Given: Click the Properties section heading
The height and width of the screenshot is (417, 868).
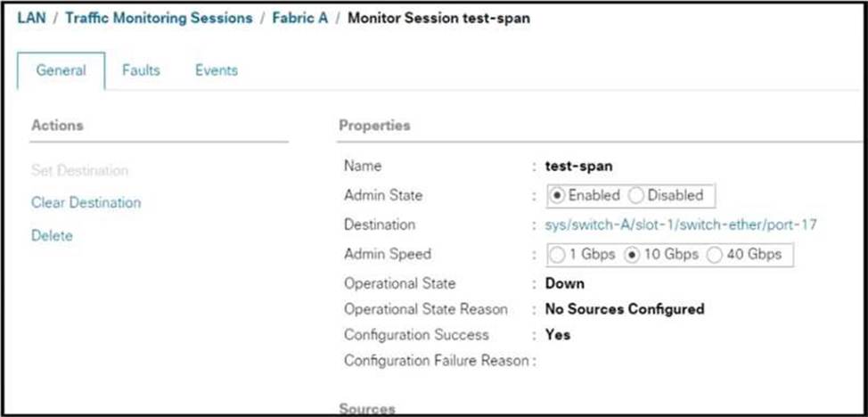Looking at the screenshot, I should point(375,126).
